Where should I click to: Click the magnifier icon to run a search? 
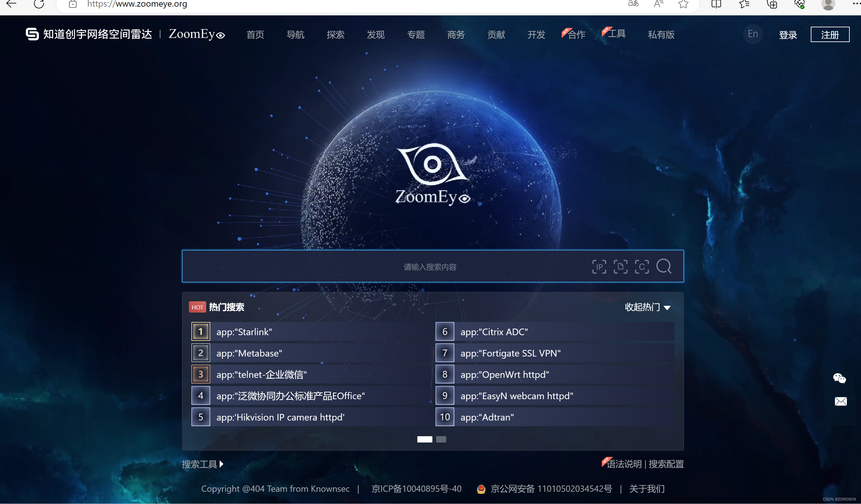[x=664, y=266]
